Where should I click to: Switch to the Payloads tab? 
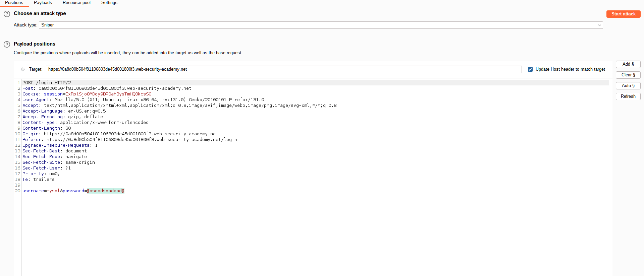pyautogui.click(x=43, y=3)
